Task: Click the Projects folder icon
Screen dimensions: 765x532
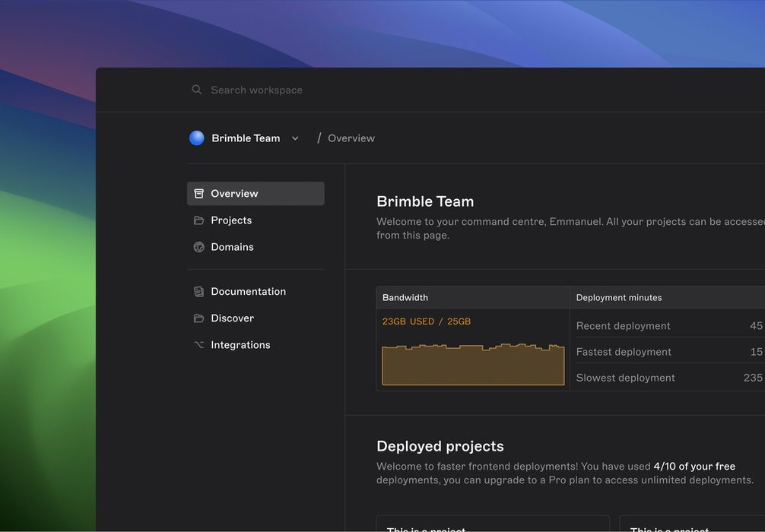Action: 199,220
